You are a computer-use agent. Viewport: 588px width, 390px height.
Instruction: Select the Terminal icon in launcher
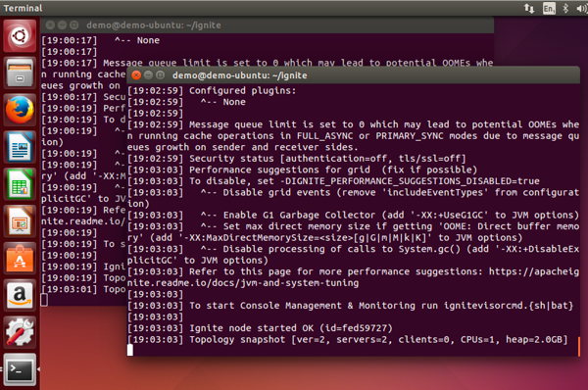(20, 369)
